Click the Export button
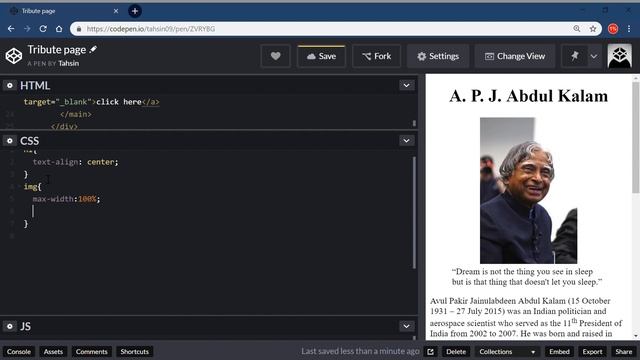 tap(592, 351)
